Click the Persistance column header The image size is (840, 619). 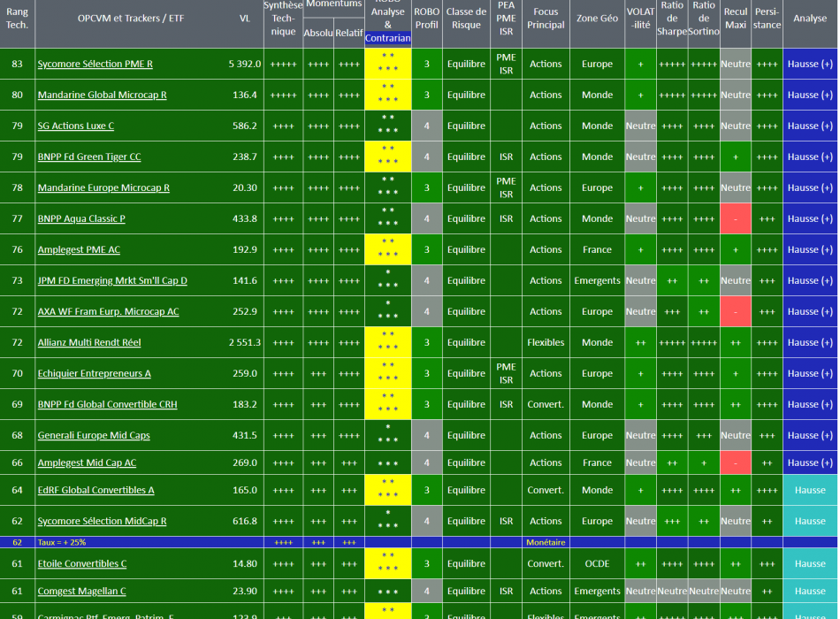pyautogui.click(x=767, y=19)
